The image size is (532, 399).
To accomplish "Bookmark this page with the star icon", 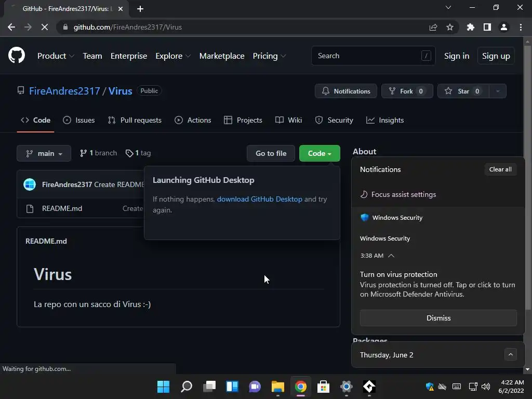I will tap(450, 27).
